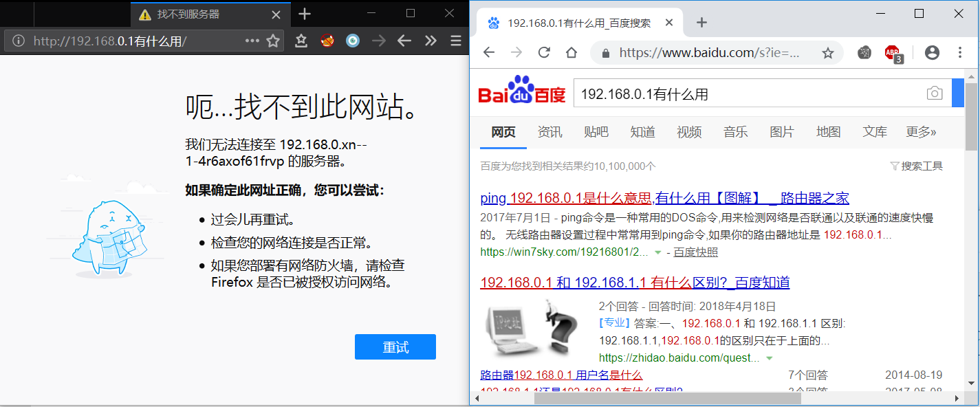Open the 路由器192.168.0.1 用户名是什么 link

pos(561,375)
